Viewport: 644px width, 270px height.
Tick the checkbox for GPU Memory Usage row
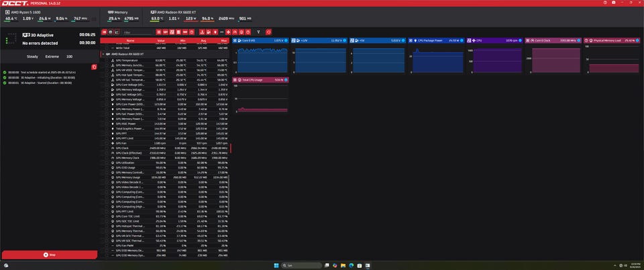pos(107,177)
